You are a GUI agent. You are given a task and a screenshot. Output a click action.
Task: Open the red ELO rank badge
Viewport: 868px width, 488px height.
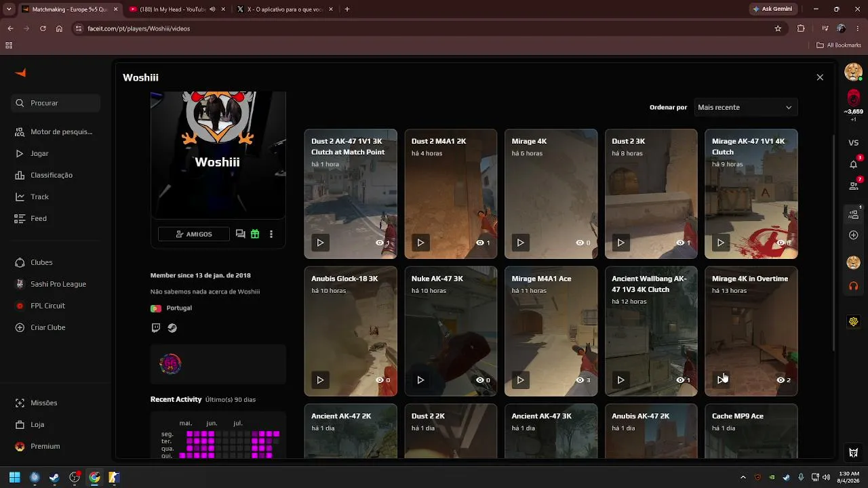tap(853, 97)
